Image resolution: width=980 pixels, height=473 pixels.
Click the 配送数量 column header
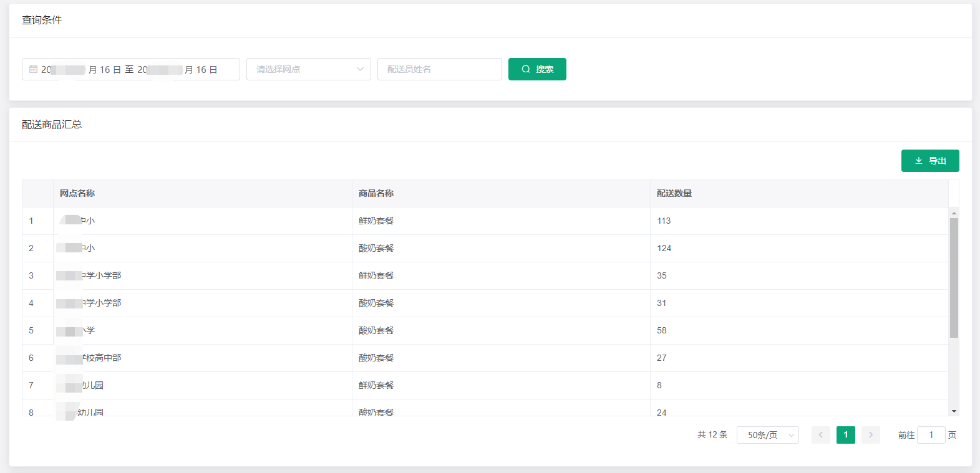point(674,193)
